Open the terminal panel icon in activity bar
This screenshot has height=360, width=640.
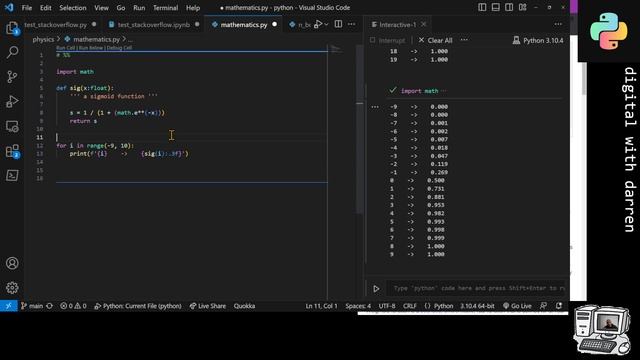pos(12,176)
